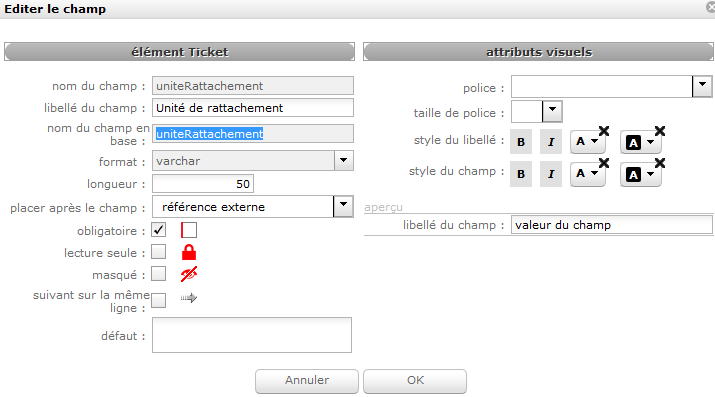The height and width of the screenshot is (397, 715).
Task: Toggle italic for style du libellé
Action: pos(551,142)
